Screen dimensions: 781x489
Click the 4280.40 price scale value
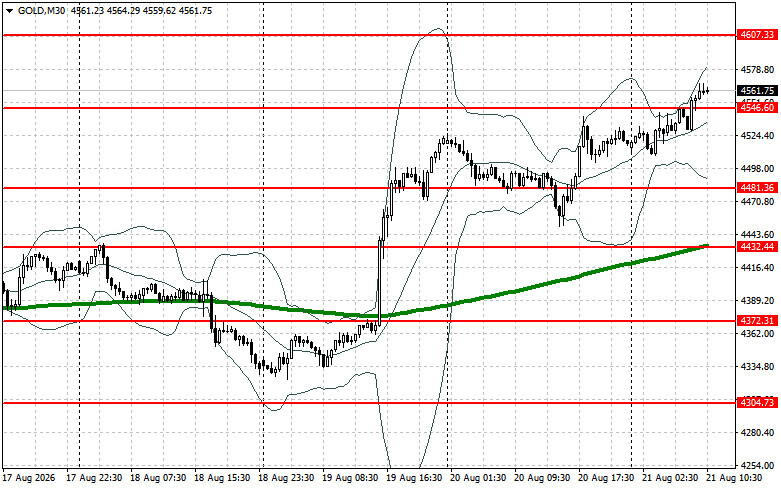click(757, 433)
